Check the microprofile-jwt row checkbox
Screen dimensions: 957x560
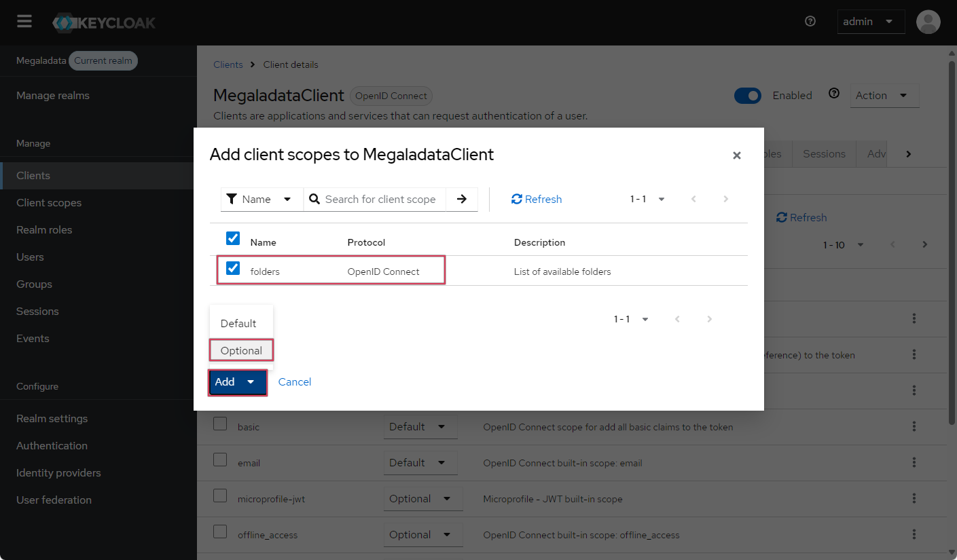(x=220, y=496)
